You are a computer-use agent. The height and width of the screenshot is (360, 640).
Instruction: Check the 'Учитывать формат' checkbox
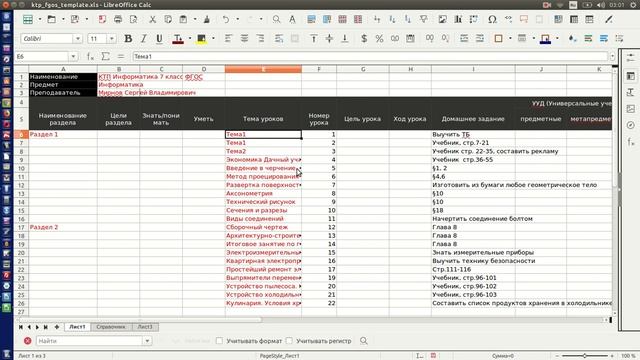click(219, 340)
